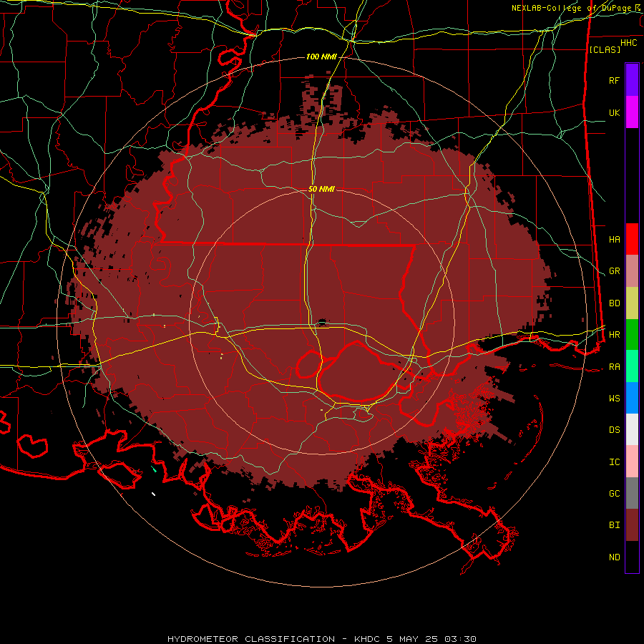
Task: Click the HA red legend swatch
Action: pyautogui.click(x=632, y=239)
